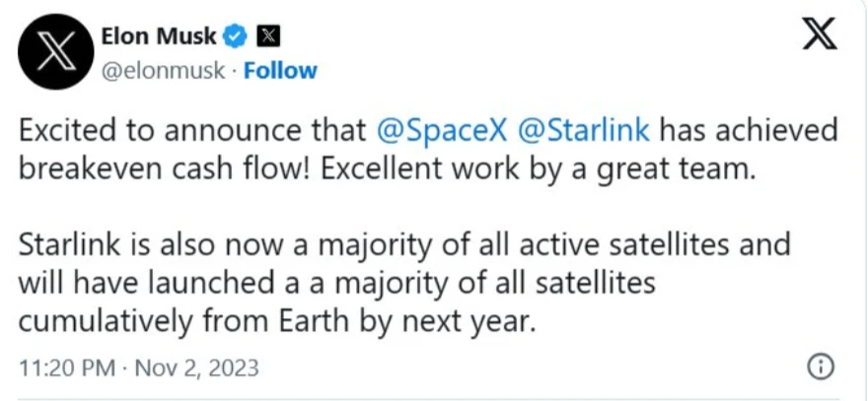Click the blue verified checkmark badge
Screen dimensions: 868x401
pyautogui.click(x=236, y=36)
